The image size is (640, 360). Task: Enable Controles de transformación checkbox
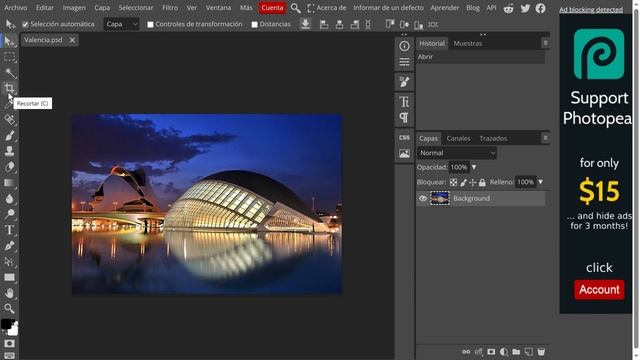tap(150, 24)
